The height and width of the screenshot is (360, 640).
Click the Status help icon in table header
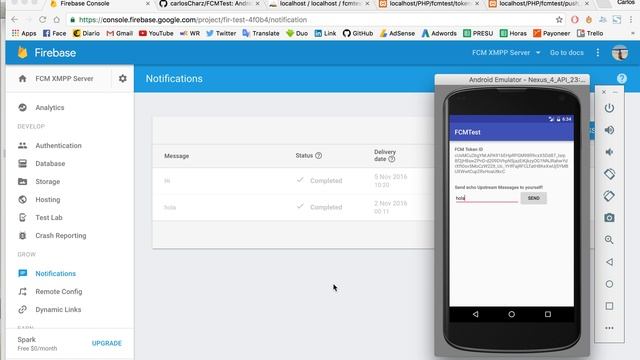click(319, 156)
